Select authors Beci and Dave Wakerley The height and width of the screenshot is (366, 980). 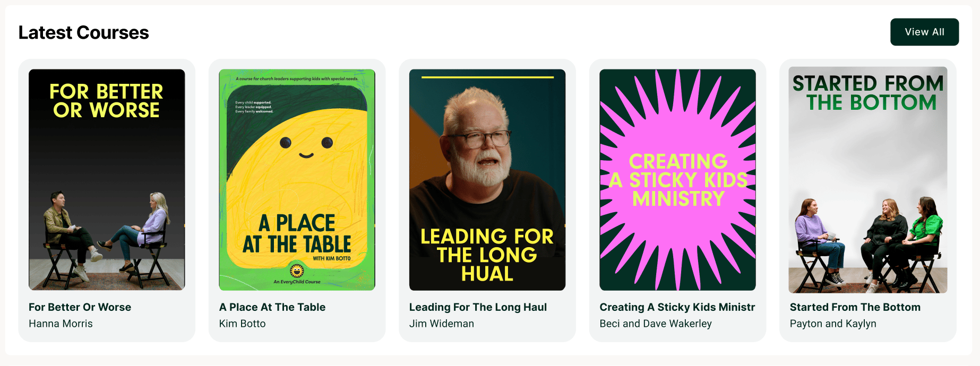pyautogui.click(x=656, y=324)
